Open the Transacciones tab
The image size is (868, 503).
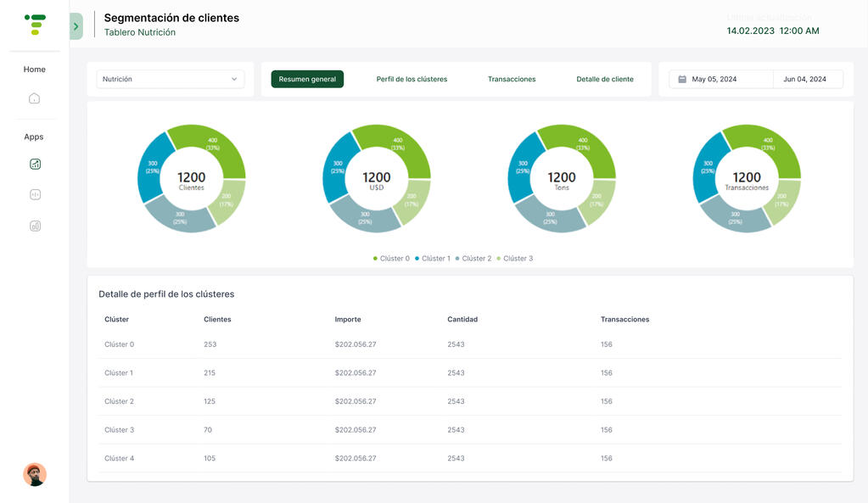[512, 79]
